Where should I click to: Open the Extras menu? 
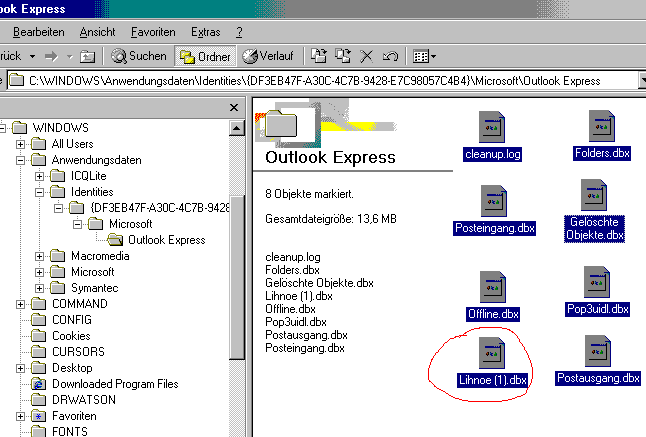pyautogui.click(x=206, y=32)
